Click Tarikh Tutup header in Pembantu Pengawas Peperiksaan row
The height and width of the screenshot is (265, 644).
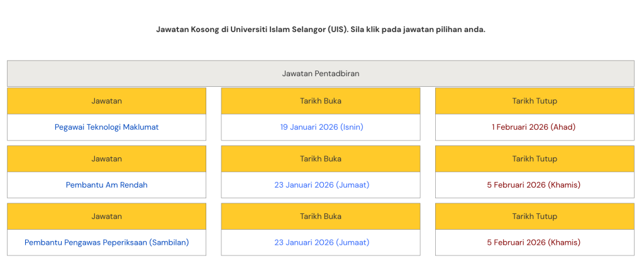coord(535,217)
